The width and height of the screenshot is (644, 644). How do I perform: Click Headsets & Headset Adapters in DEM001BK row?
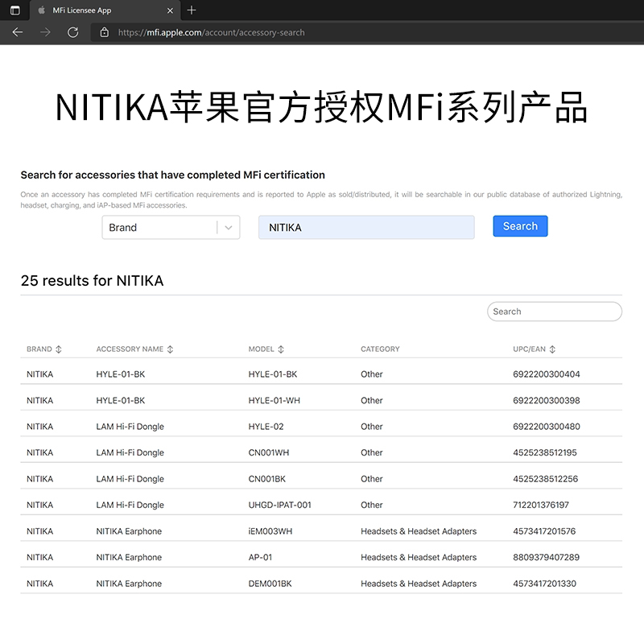point(419,584)
